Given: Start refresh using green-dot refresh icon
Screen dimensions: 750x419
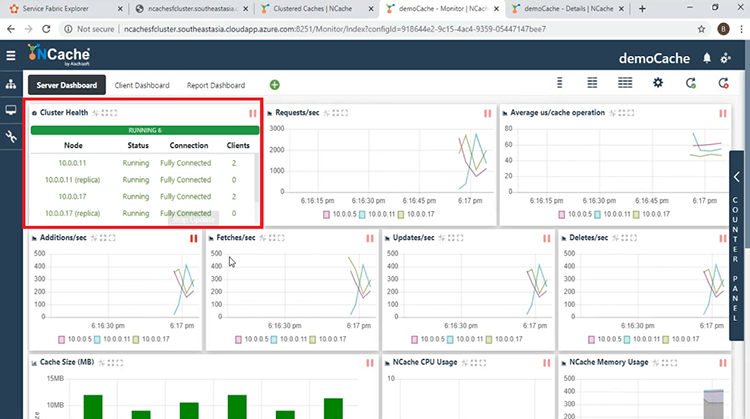Looking at the screenshot, I should 691,83.
